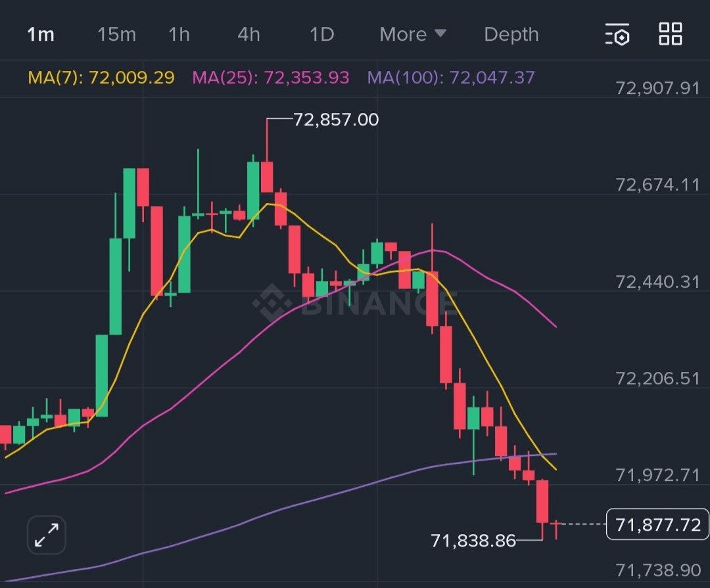Screen dimensions: 710x588
Task: Tap the purple MA(100) indicator label
Action: click(x=451, y=78)
